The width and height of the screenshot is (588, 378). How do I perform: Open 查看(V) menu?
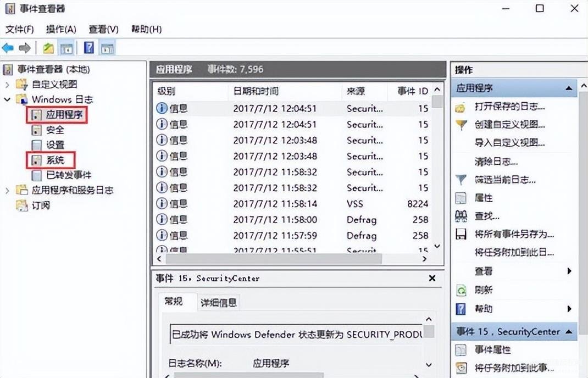pos(103,29)
